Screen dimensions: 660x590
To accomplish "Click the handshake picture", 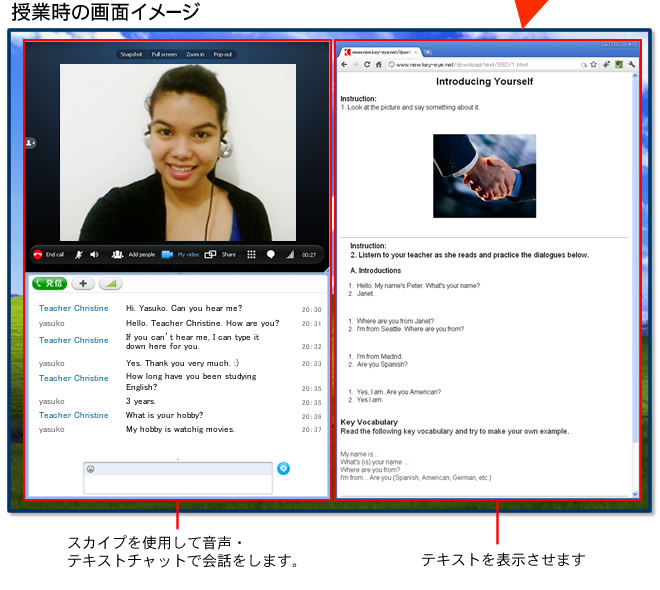I will click(x=484, y=176).
